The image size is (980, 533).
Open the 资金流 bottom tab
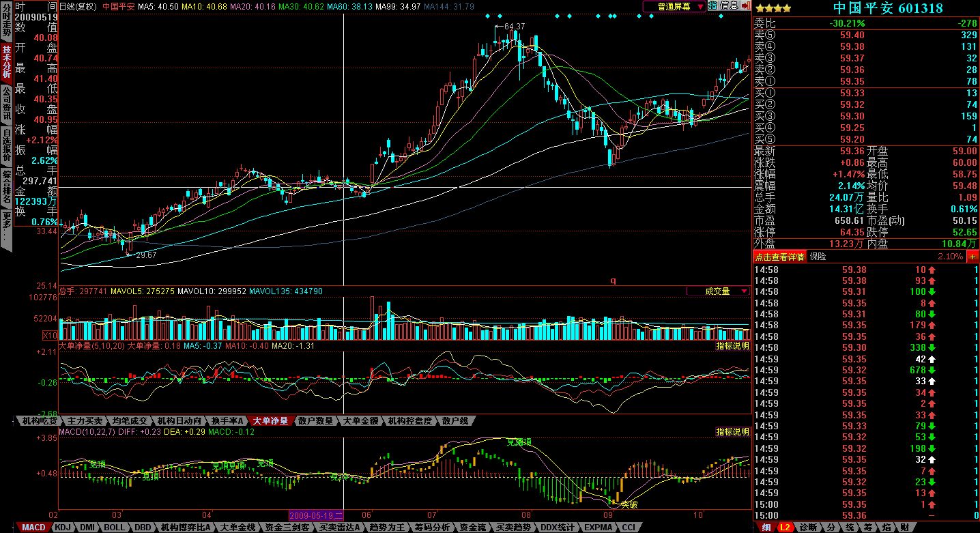point(472,528)
